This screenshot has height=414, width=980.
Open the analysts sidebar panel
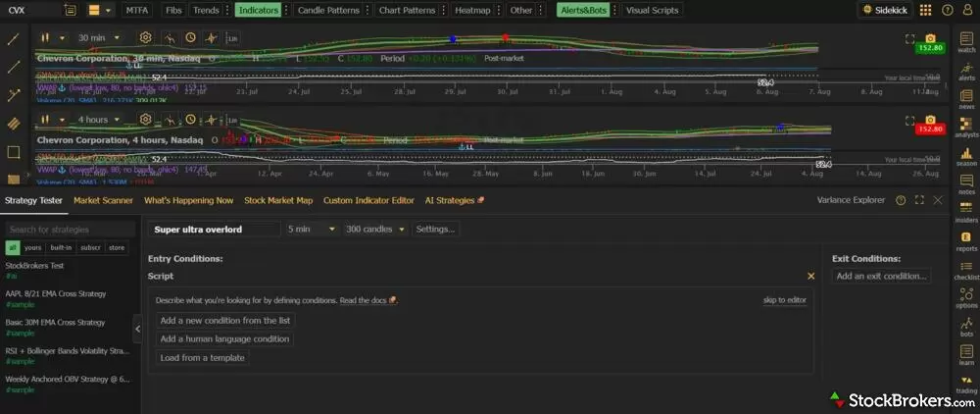click(x=966, y=127)
